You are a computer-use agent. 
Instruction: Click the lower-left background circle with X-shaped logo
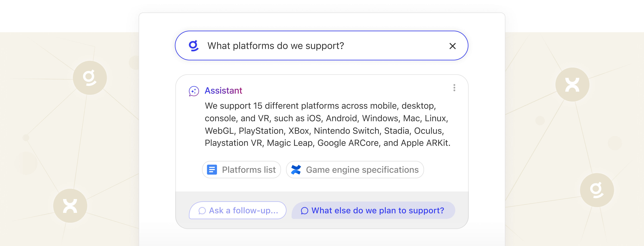pos(70,206)
